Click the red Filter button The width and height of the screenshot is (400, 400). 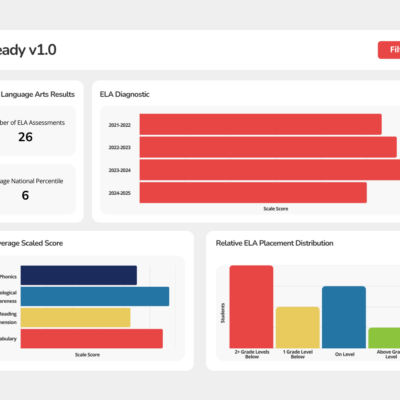point(389,50)
